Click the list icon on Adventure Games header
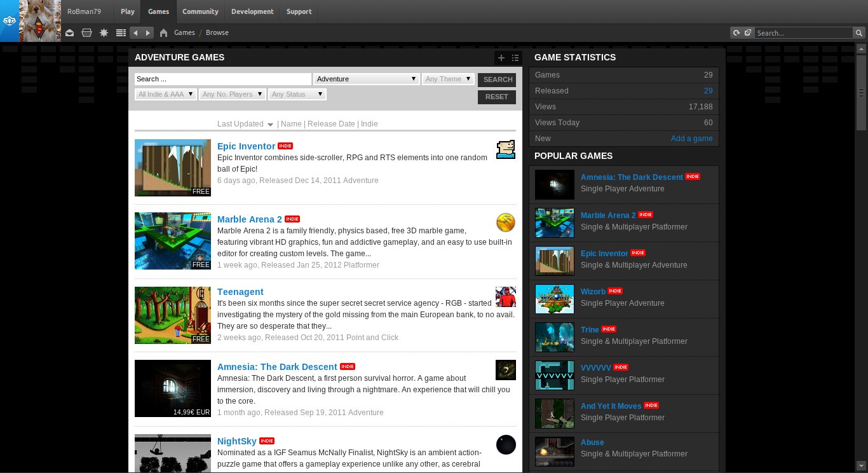The image size is (868, 473). click(x=515, y=58)
